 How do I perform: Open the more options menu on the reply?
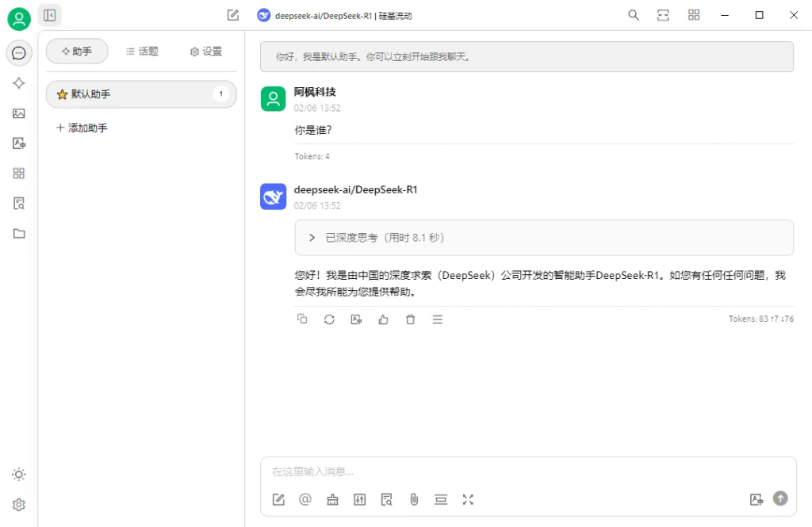(438, 319)
